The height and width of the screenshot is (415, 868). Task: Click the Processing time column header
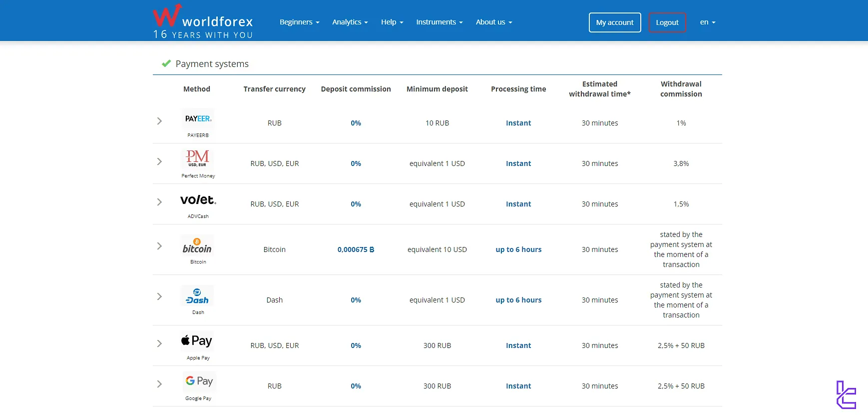point(518,89)
